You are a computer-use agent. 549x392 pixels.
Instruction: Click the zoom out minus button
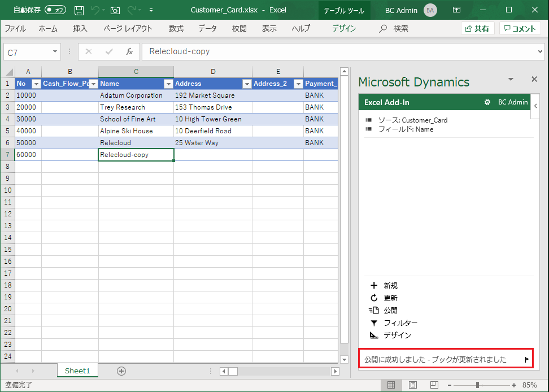[450, 385]
